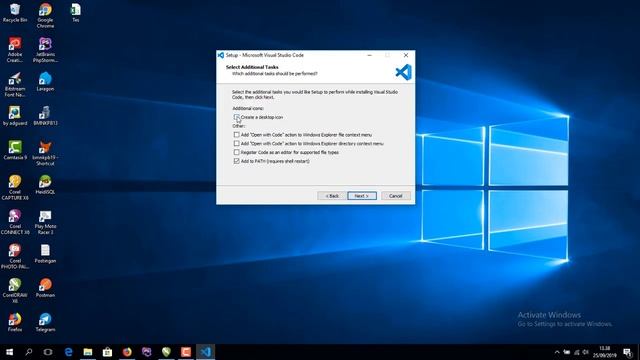Select the BMNKP813 desktop icon

click(45, 116)
